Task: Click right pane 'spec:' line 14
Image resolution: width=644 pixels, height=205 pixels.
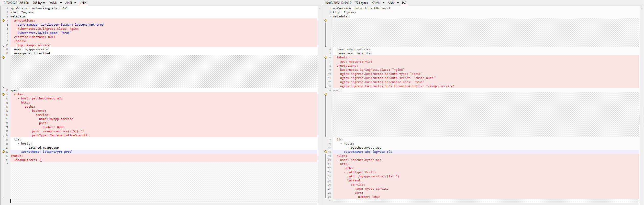Action: (x=337, y=90)
